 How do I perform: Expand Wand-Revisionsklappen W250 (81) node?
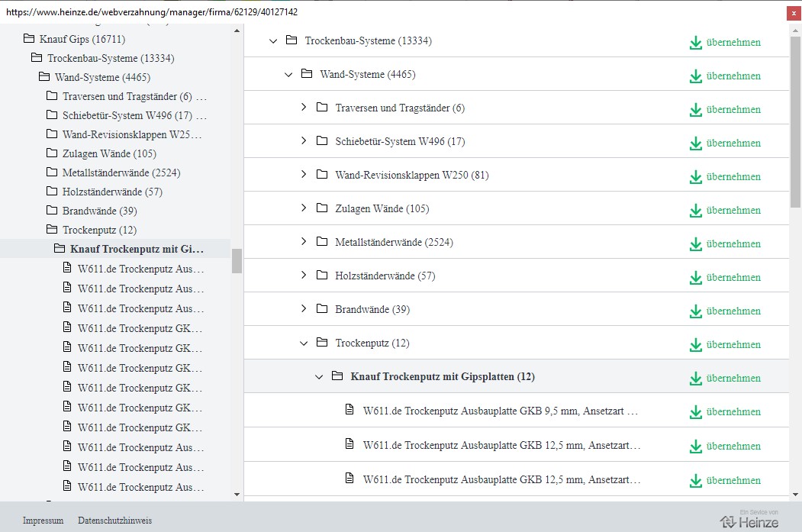[304, 175]
